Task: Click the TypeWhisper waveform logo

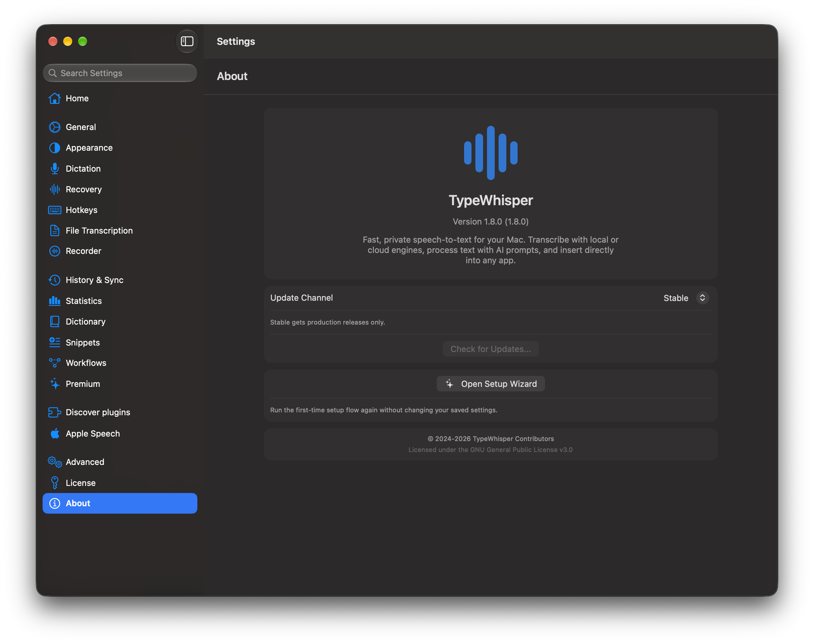Action: pos(491,153)
